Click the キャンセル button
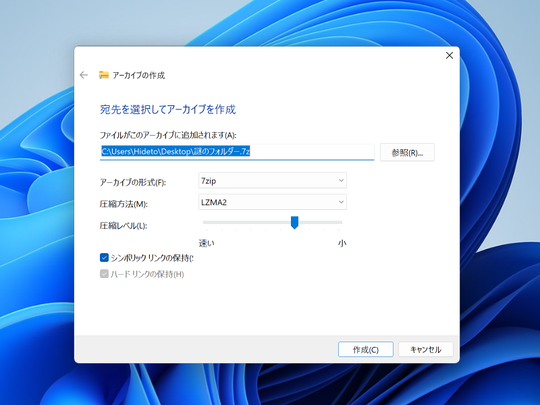Image resolution: width=540 pixels, height=405 pixels. (x=426, y=350)
